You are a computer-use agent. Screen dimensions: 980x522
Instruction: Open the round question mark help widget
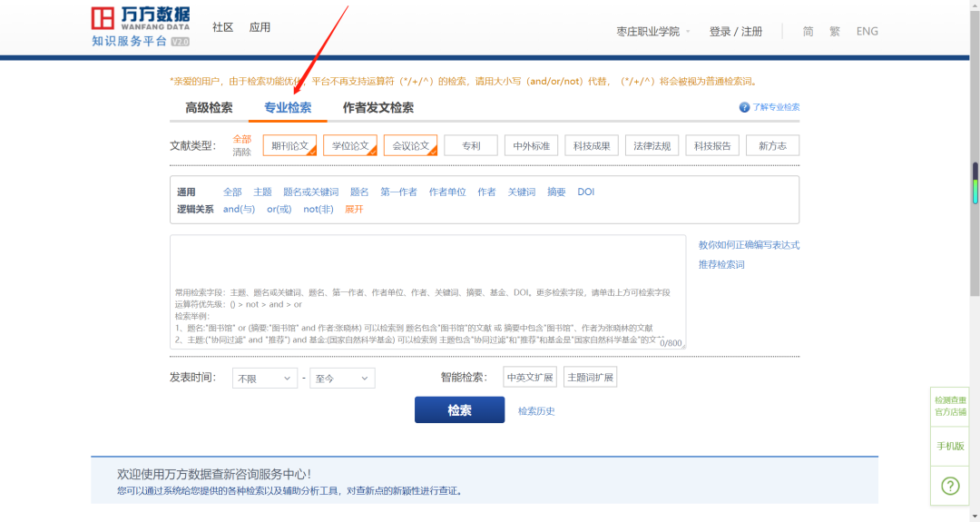click(x=950, y=486)
